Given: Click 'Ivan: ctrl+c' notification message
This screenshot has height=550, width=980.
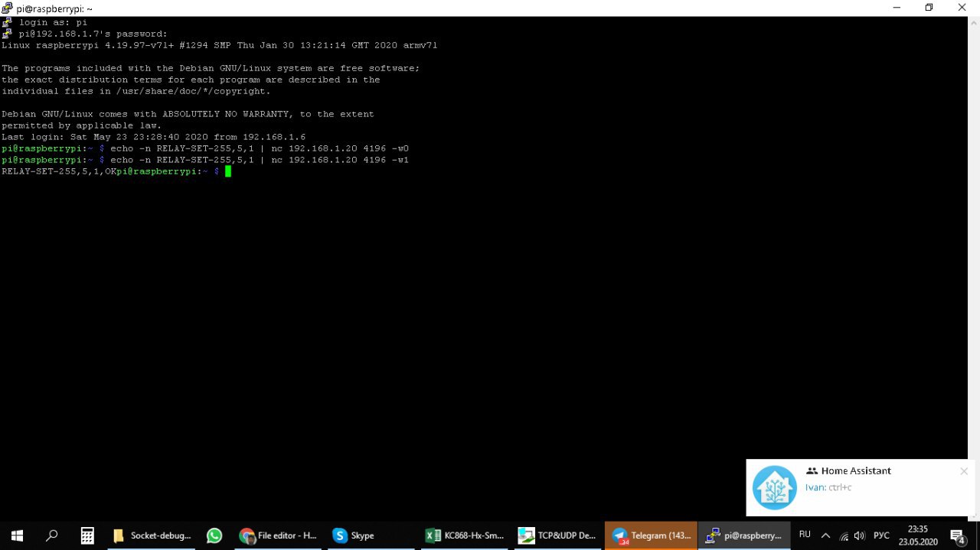Looking at the screenshot, I should click(x=828, y=487).
